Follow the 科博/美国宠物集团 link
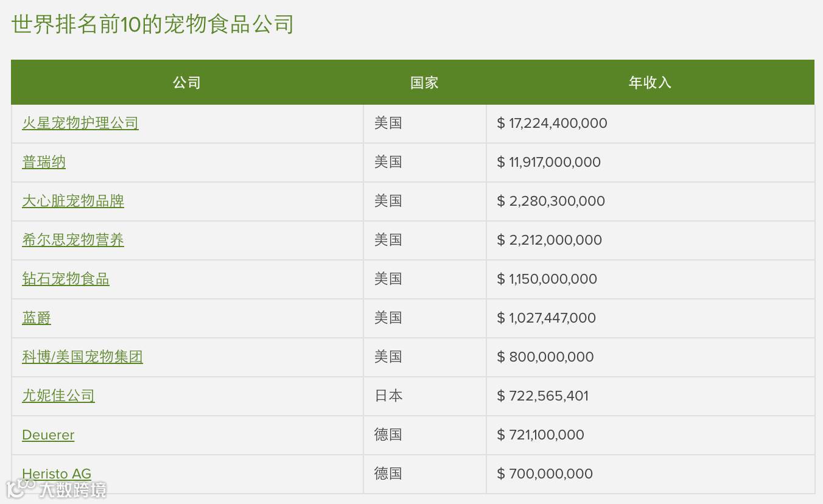The image size is (823, 504). pyautogui.click(x=82, y=357)
